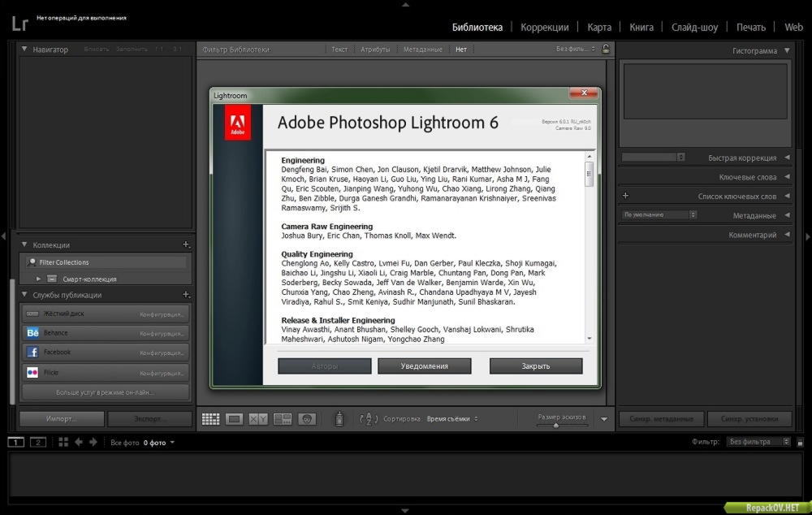
Task: Expand the Keywording panel
Action: coord(787,176)
